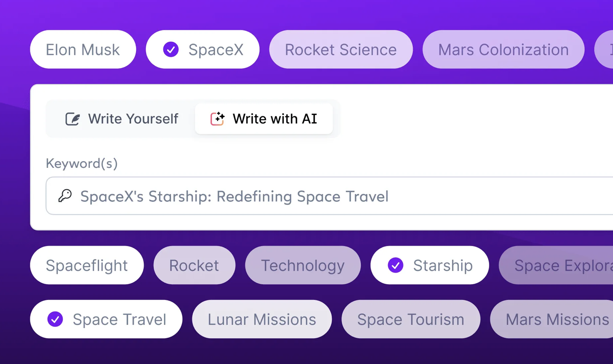Choose the Space Tourism tag
This screenshot has width=613, height=364.
410,319
